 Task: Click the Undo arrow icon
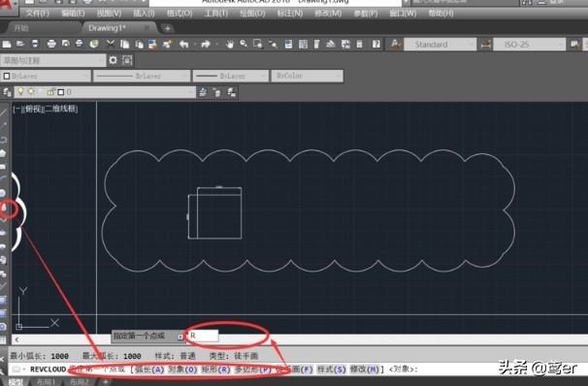(x=183, y=45)
